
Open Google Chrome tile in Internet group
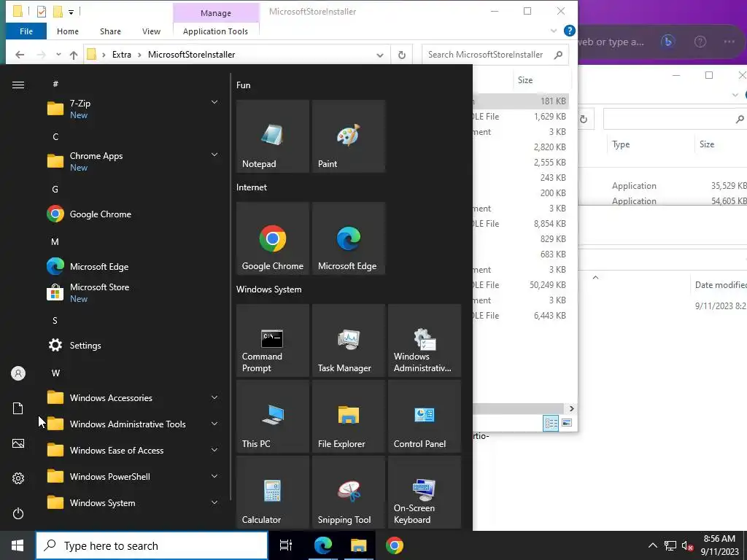[x=273, y=238]
